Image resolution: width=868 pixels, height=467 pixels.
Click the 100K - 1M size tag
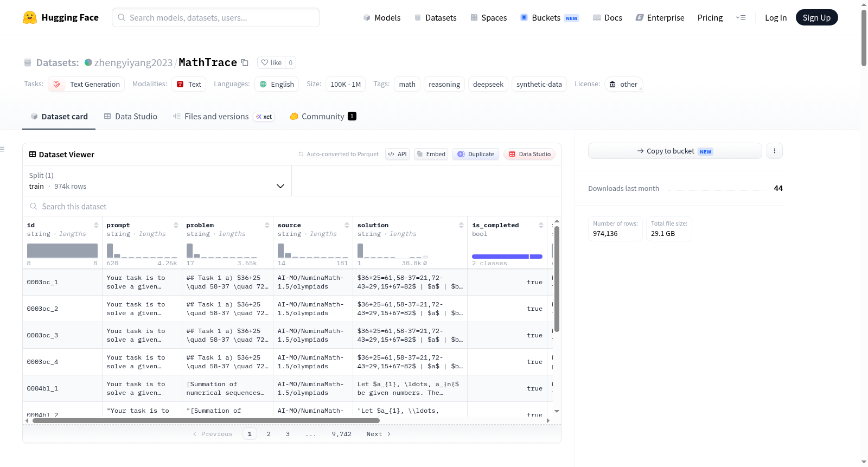pyautogui.click(x=346, y=84)
